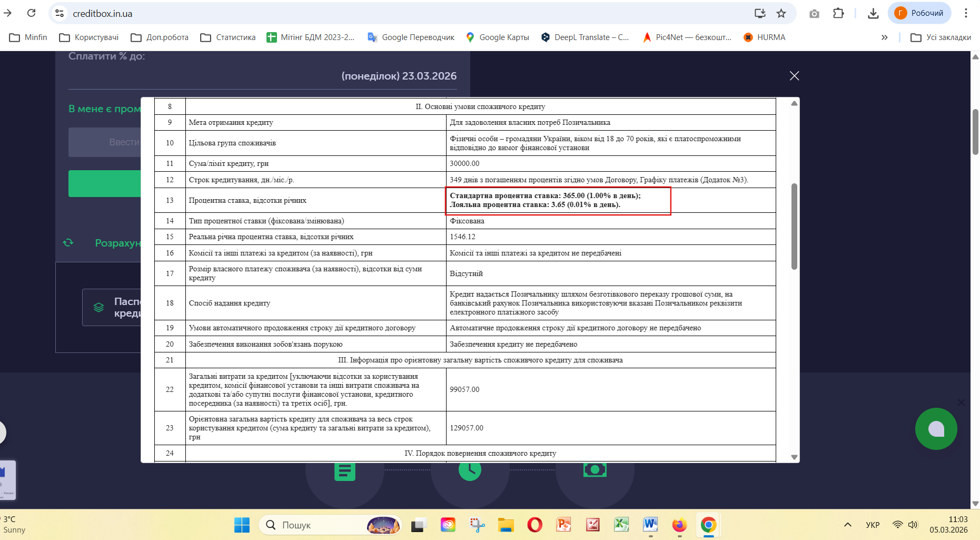Click the Спосіб надання кредиту label
The height and width of the screenshot is (540, 980).
(x=229, y=303)
